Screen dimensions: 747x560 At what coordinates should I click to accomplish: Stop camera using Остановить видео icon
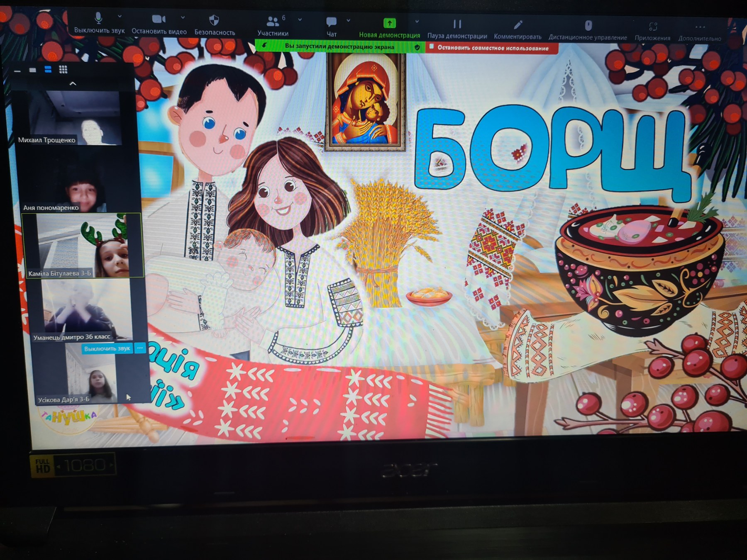(x=159, y=19)
